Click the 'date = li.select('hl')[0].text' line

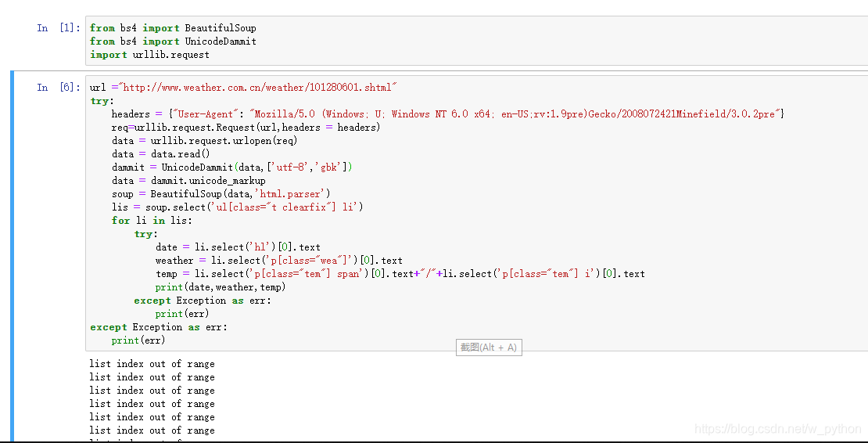pyautogui.click(x=238, y=247)
